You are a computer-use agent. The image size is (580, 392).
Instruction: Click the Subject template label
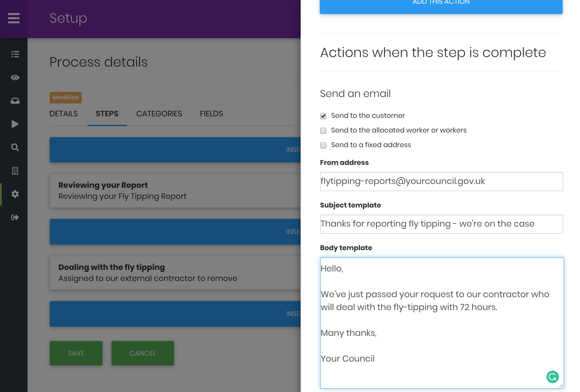pos(350,205)
